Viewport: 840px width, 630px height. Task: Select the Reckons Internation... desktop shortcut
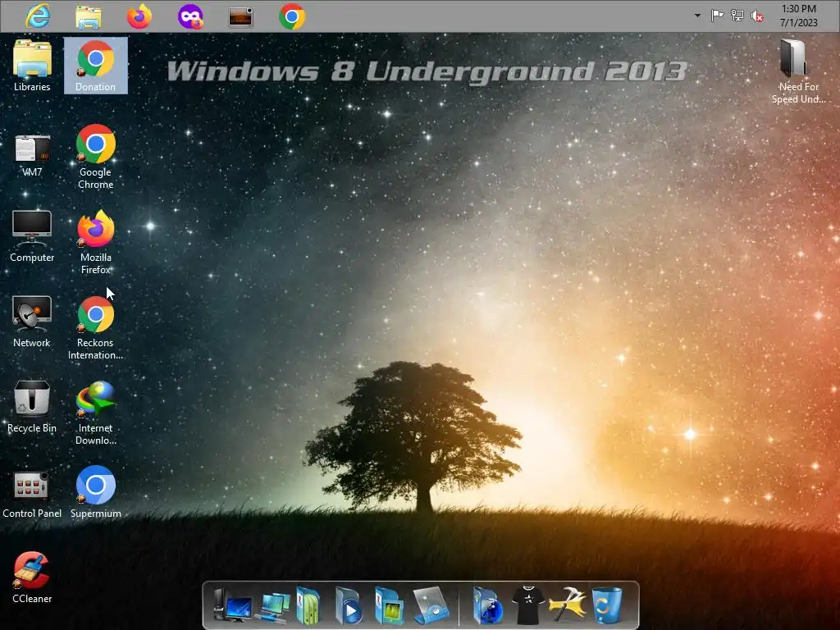pyautogui.click(x=96, y=327)
